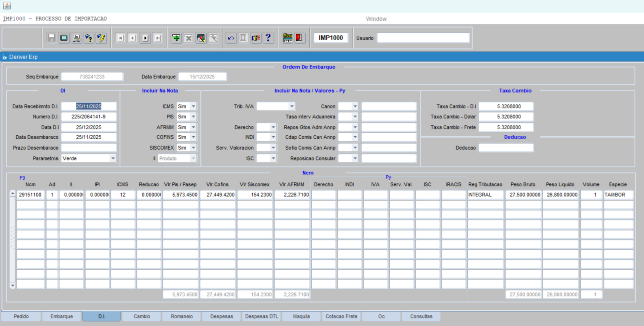Open the Despesas DTL tab
Viewport: 644px width, 326px height.
tap(261, 317)
